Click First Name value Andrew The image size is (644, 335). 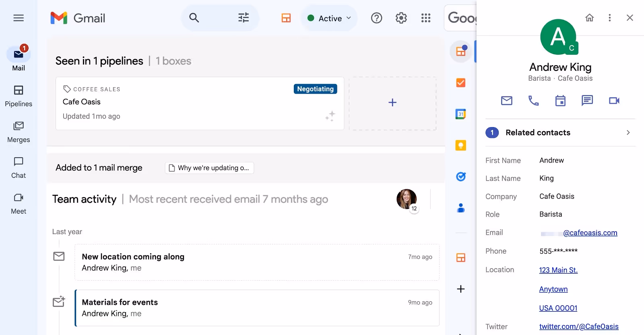click(x=551, y=160)
